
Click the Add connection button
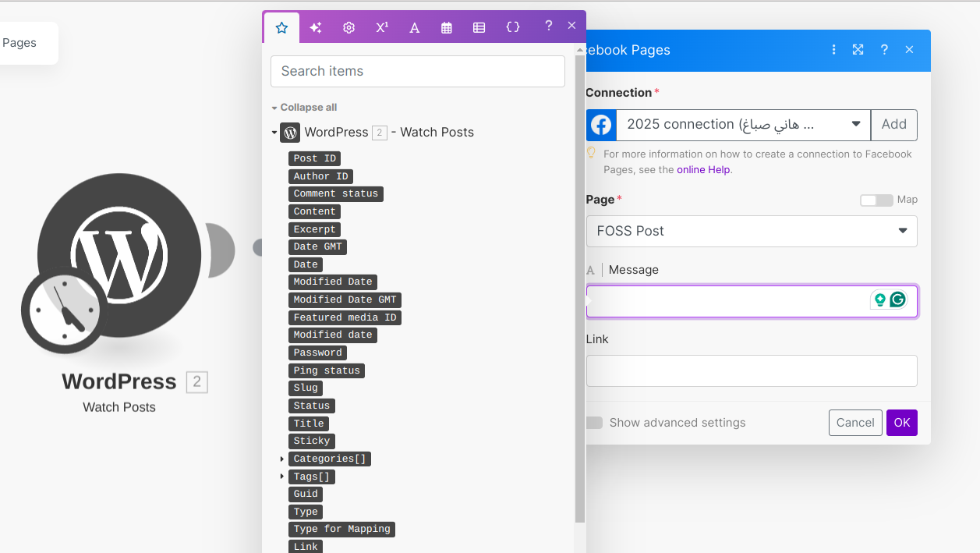[x=893, y=125]
